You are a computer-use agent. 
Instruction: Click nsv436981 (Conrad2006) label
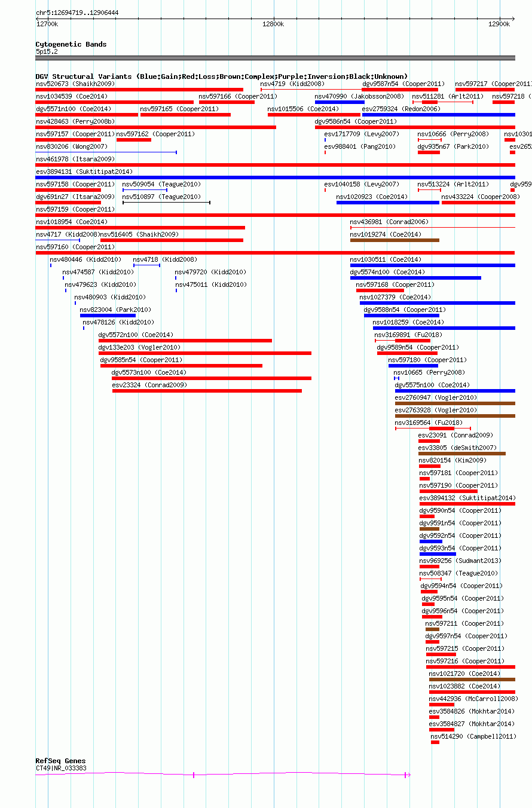[x=389, y=222]
